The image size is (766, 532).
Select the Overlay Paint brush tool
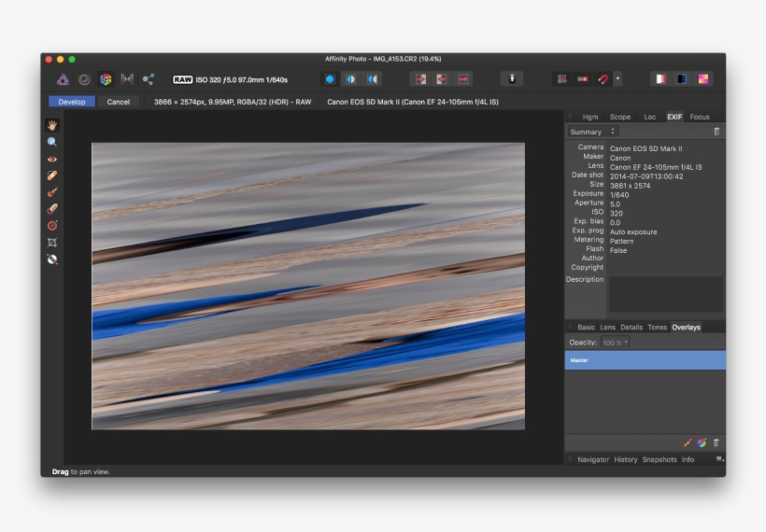coord(52,192)
